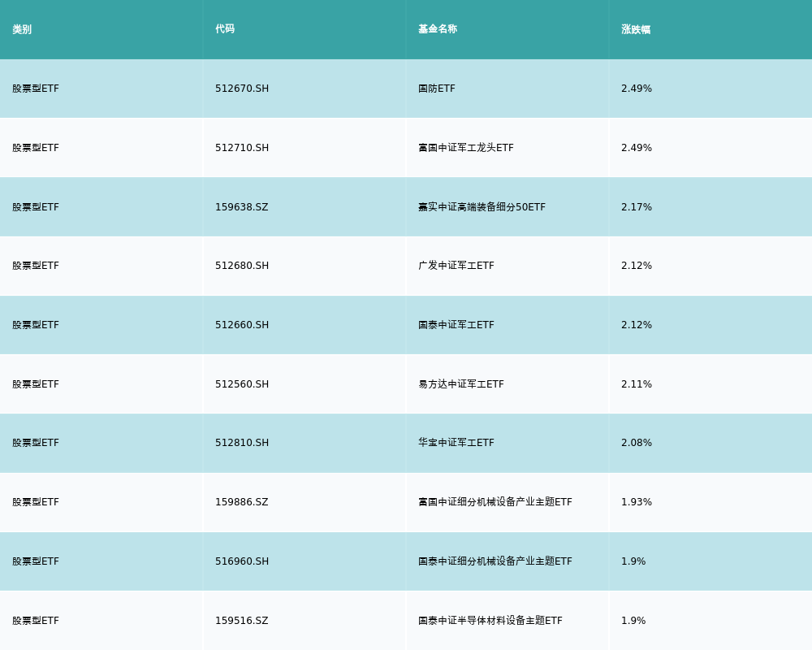Select code 159886.SZ
Image resolution: width=812 pixels, height=650 pixels.
[242, 502]
